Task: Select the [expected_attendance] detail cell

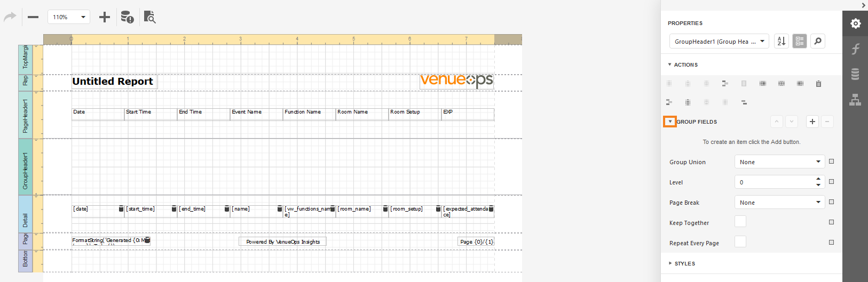Action: pos(468,212)
